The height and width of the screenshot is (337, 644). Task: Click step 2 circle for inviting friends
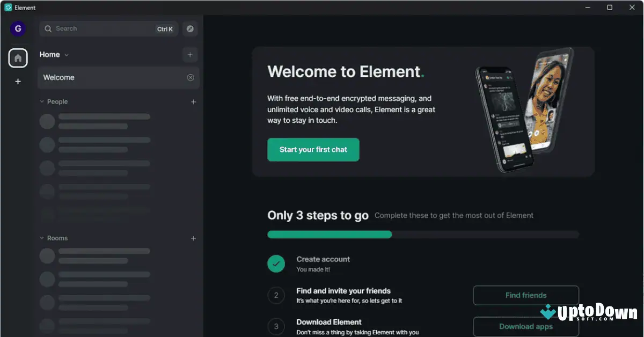[276, 295]
